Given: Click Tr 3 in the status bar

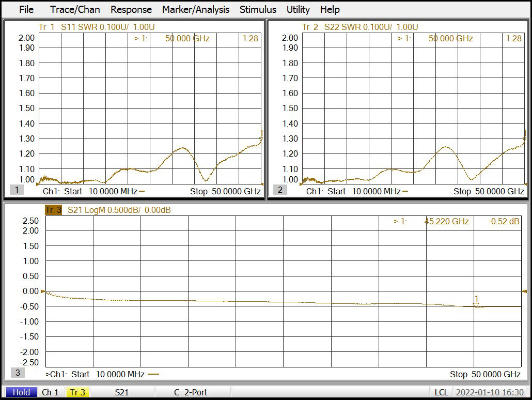Looking at the screenshot, I should (x=77, y=392).
